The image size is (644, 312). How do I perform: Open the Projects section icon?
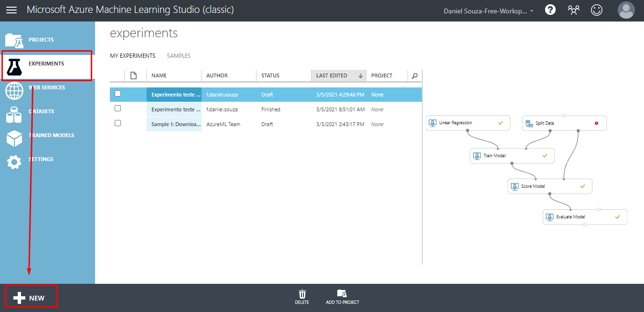pyautogui.click(x=14, y=41)
